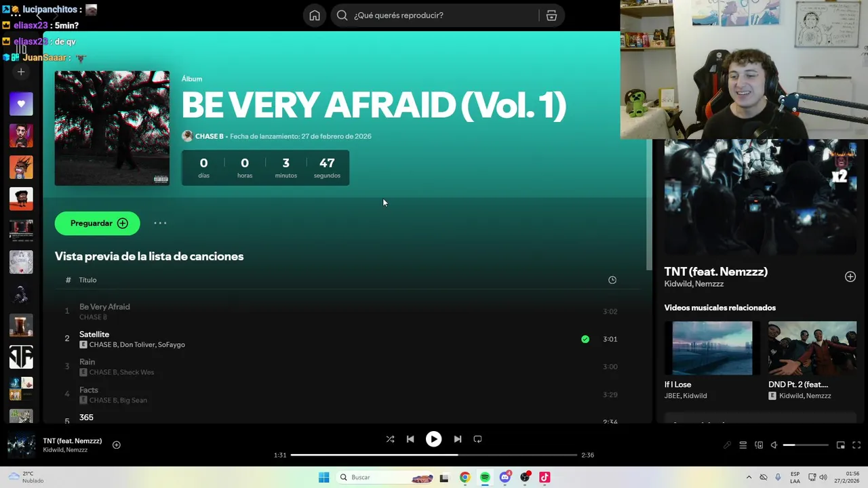
Task: Skip to next track
Action: coord(458,439)
